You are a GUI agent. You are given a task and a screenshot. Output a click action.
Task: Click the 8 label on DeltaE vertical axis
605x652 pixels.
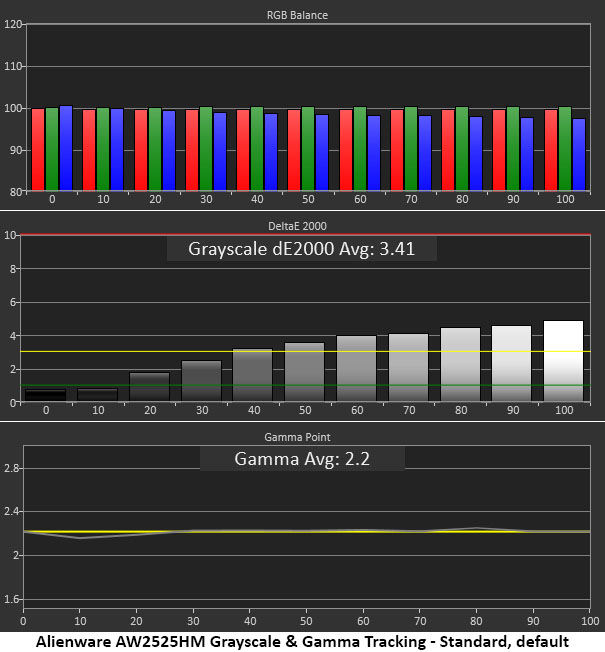(x=13, y=269)
